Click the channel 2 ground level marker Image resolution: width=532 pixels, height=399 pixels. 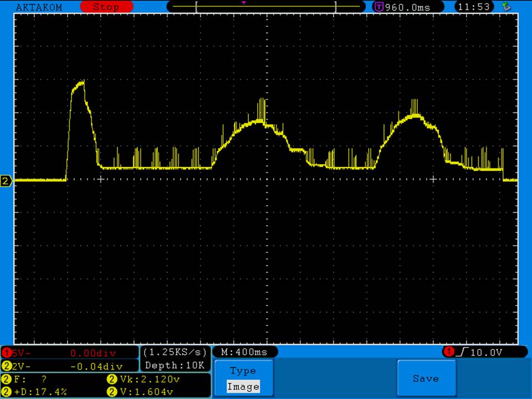[x=6, y=181]
